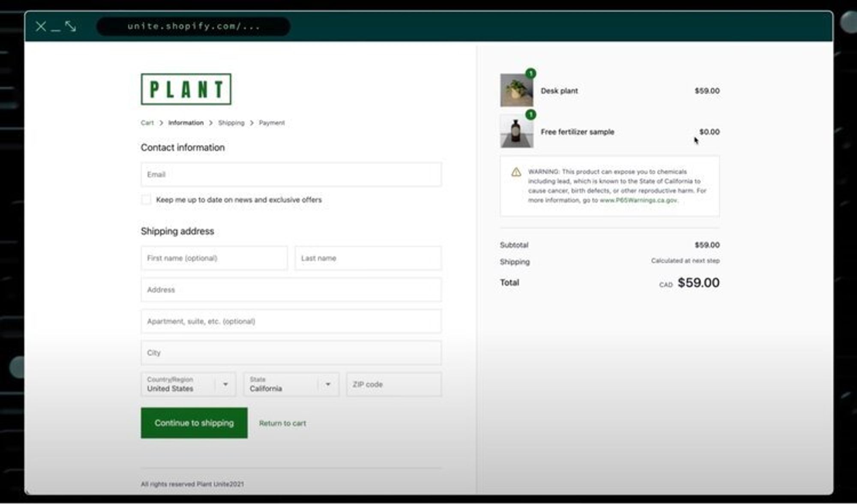Click the minimize dash icon in window bar
The image size is (857, 504).
(x=56, y=28)
